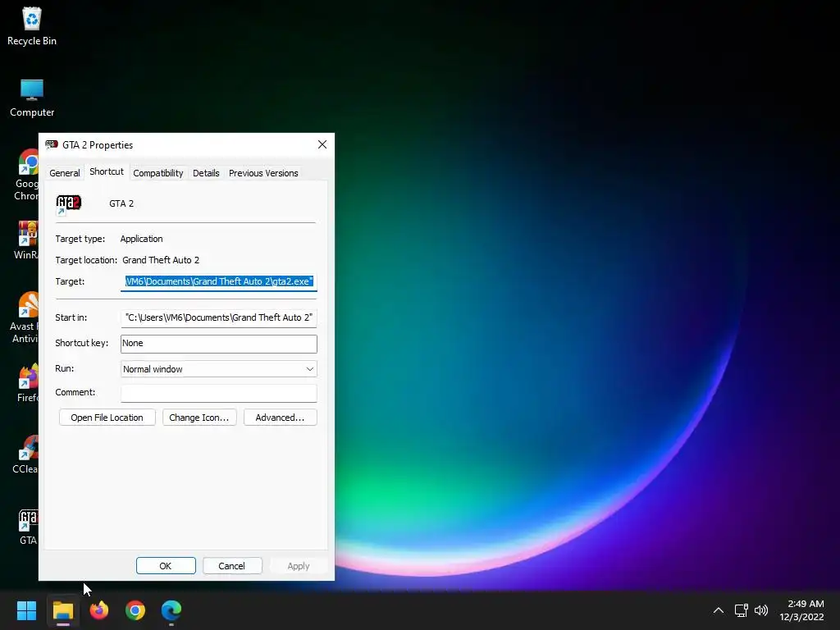Open the volume control tray icon
This screenshot has width=840, height=630.
point(760,610)
